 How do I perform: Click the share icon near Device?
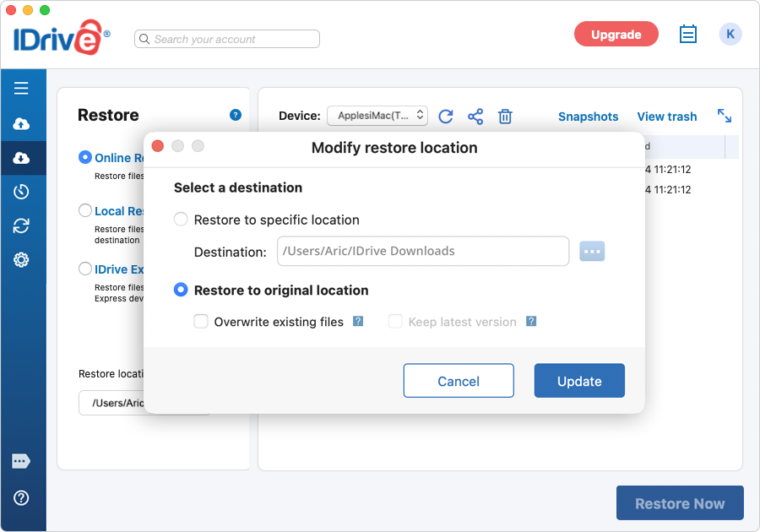475,117
